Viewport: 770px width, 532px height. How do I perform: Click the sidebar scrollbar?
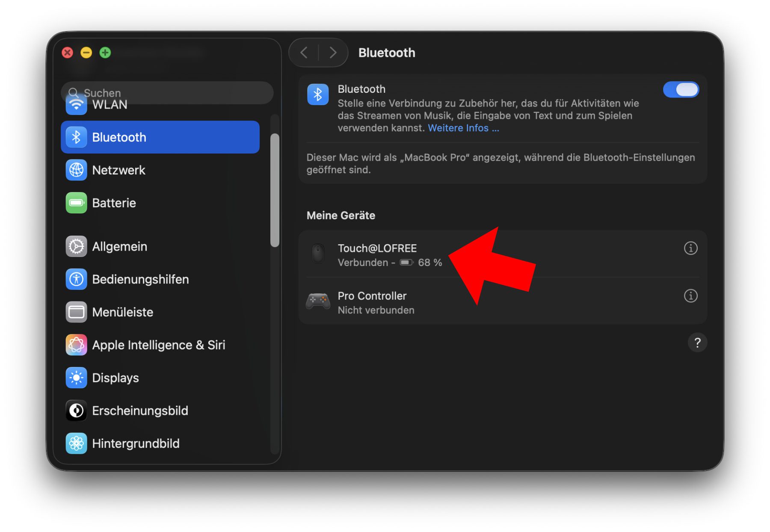coord(275,190)
